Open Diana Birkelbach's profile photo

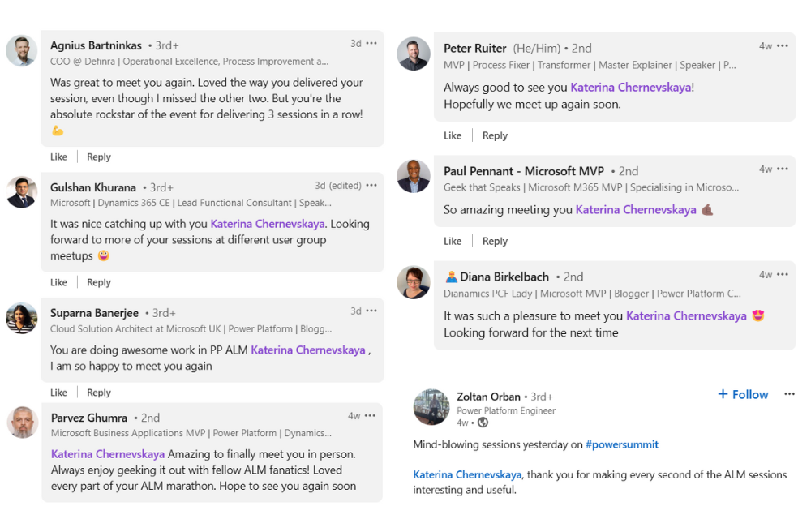pyautogui.click(x=414, y=282)
